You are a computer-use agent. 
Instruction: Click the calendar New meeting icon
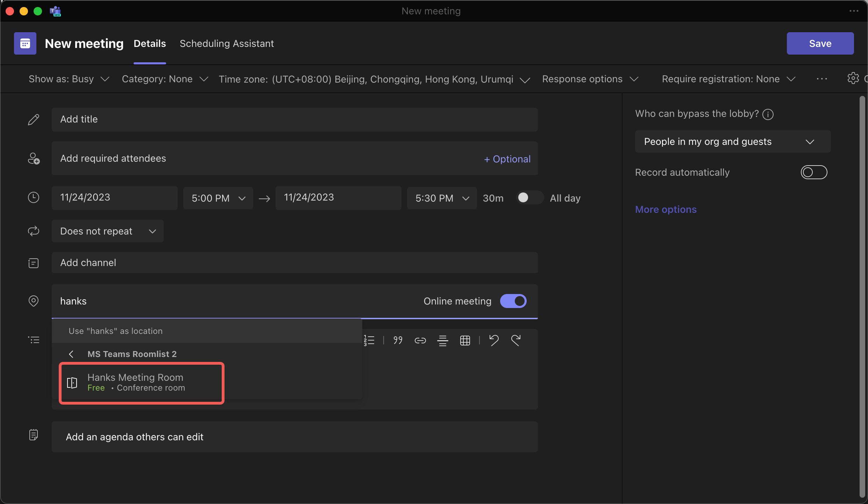pos(25,43)
